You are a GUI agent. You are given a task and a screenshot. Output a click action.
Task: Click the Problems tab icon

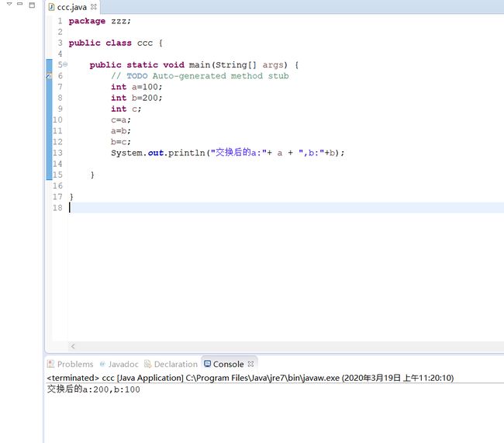pos(50,364)
